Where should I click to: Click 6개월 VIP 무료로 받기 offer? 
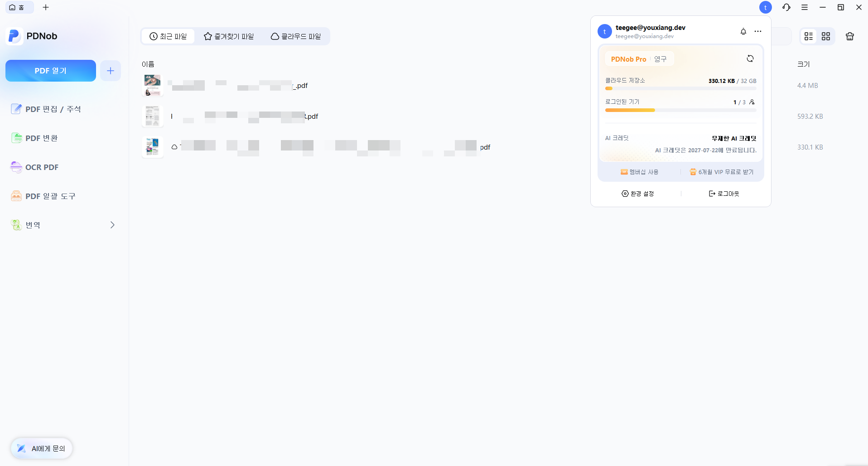[x=722, y=172]
